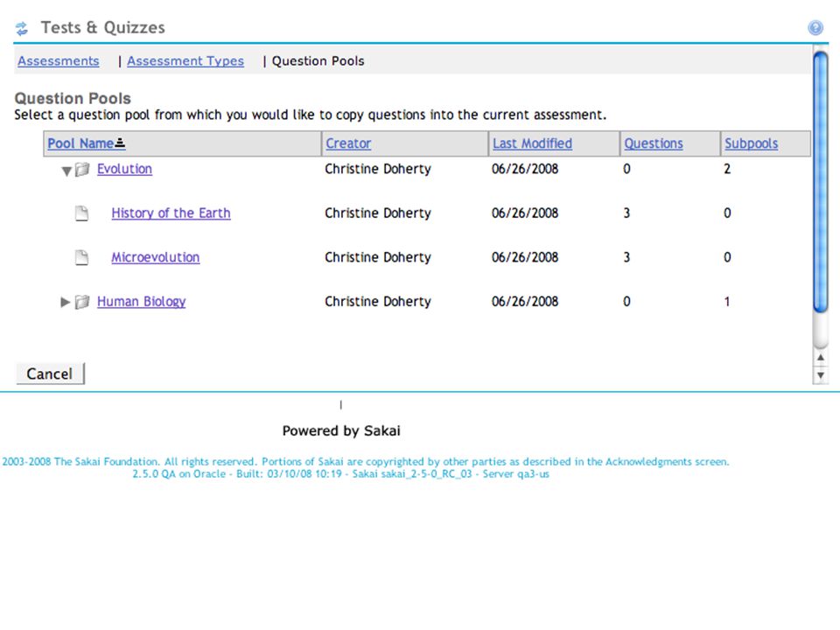Click the Subpools value 2 for Evolution
This screenshot has width=840, height=630.
[727, 169]
